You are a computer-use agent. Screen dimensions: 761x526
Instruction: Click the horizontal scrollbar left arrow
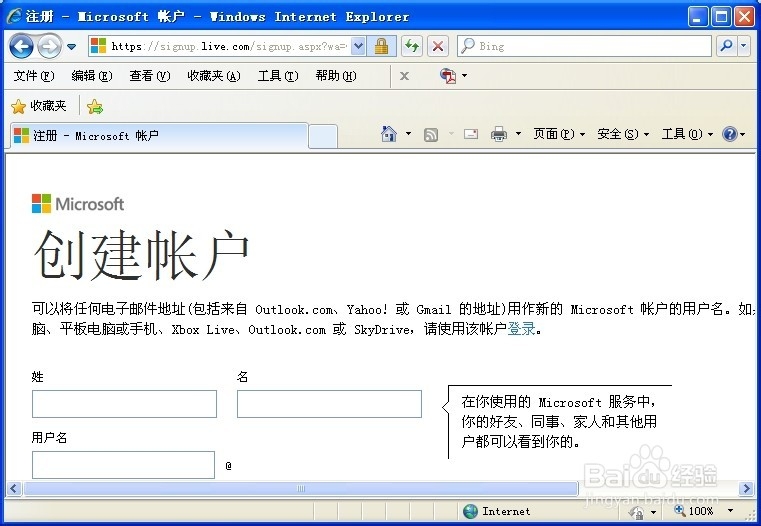coord(14,488)
